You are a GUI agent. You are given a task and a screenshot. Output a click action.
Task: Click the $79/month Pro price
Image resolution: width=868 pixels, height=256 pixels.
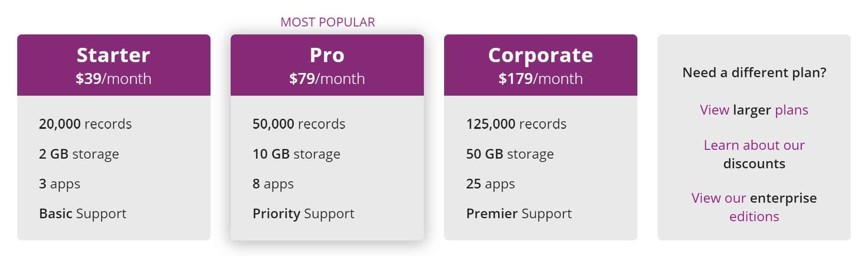pos(327,79)
